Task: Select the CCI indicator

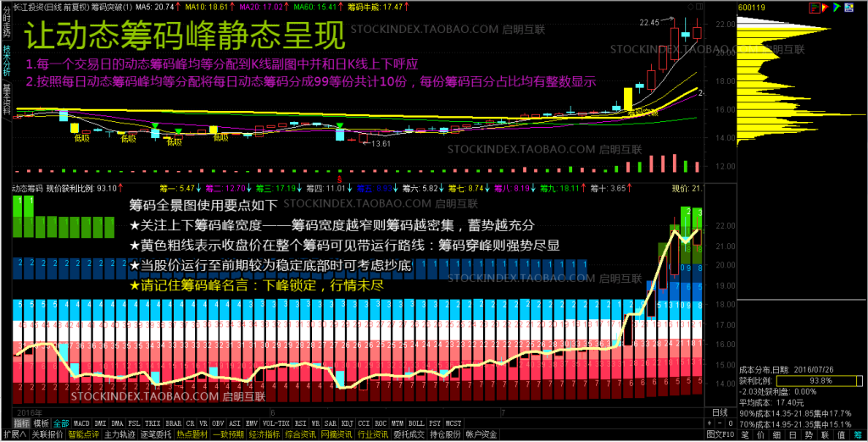Action: [x=364, y=423]
